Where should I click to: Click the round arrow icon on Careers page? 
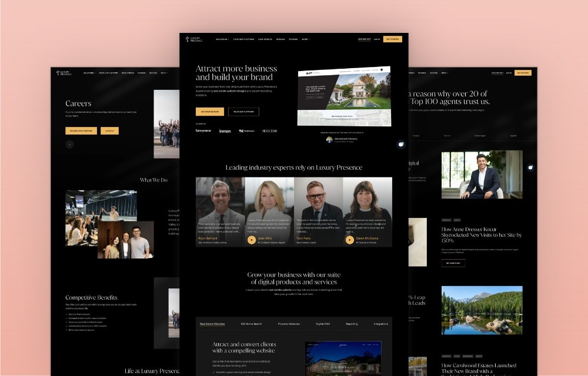pyautogui.click(x=69, y=144)
